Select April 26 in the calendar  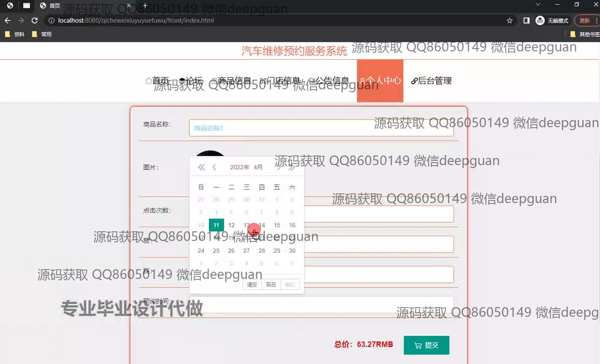231,251
